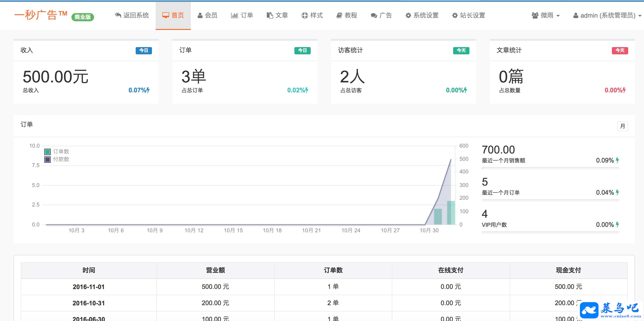Image resolution: width=644 pixels, height=321 pixels.
Task: Click the 系统设置 gear icon
Action: point(408,16)
